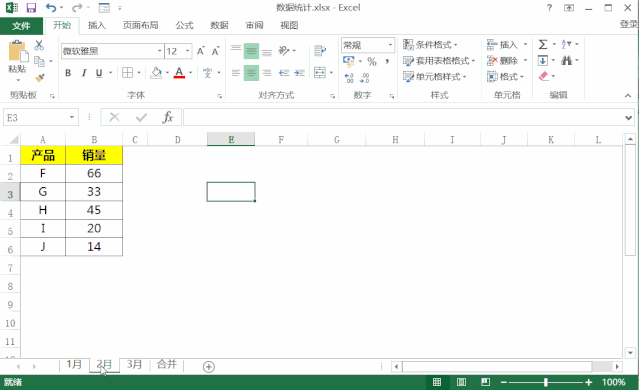Click the Paste clipboard icon
The width and height of the screenshot is (639, 390).
pyautogui.click(x=17, y=52)
